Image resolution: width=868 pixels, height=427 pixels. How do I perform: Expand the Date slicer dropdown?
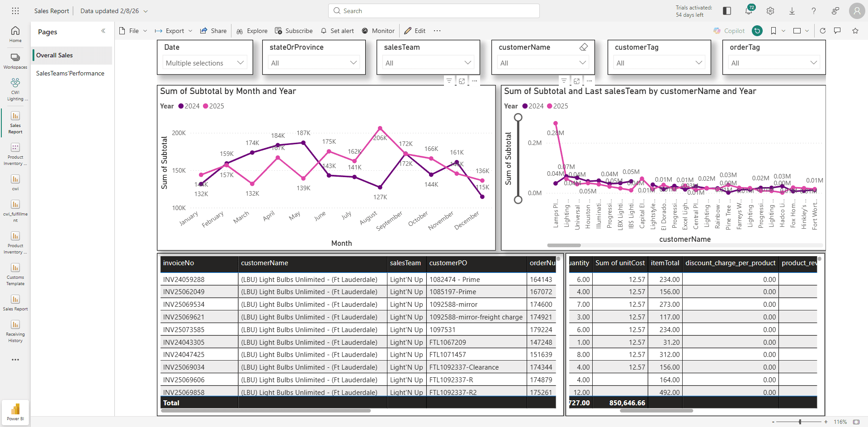[x=205, y=63]
